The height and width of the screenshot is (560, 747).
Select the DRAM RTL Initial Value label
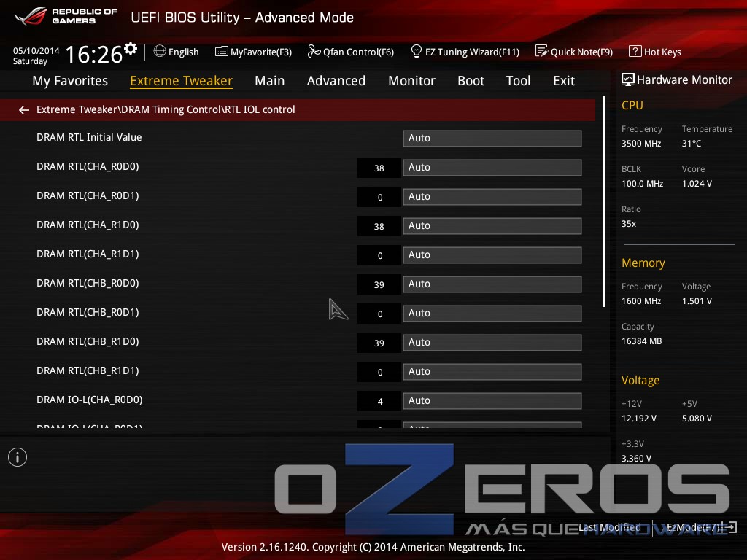pos(89,137)
